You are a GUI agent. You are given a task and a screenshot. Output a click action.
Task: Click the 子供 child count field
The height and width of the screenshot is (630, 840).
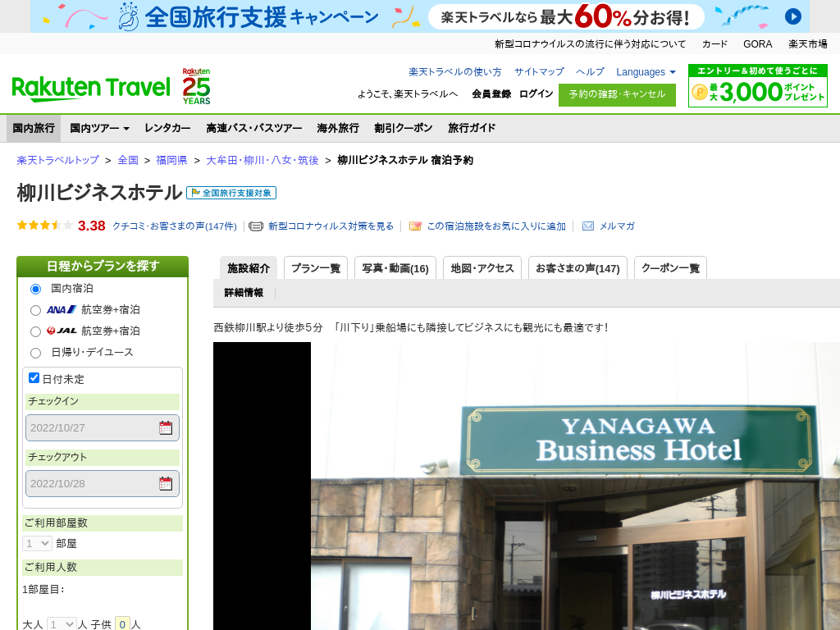point(122,624)
